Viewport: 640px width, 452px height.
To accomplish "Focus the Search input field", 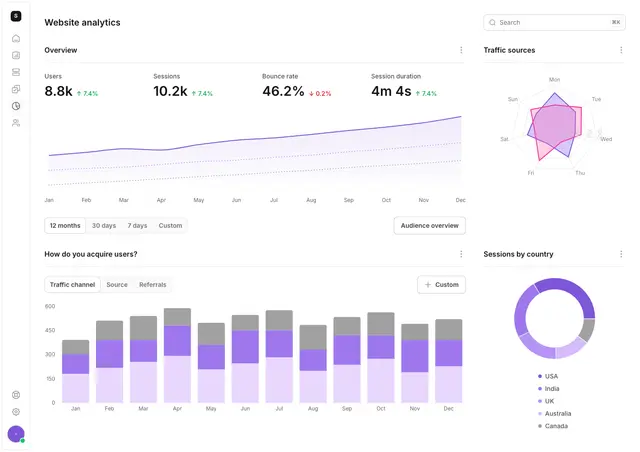I will pos(554,22).
